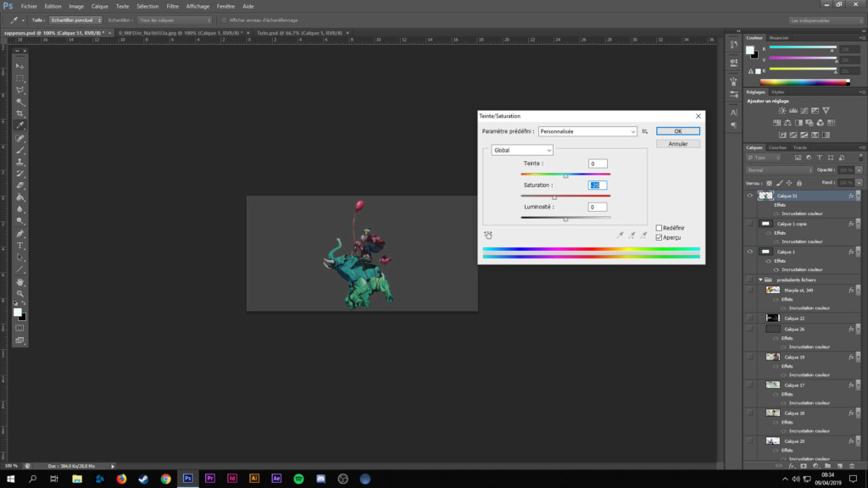The width and height of the screenshot is (868, 488).
Task: Show the Marple st. 349 layer
Action: coord(750,290)
